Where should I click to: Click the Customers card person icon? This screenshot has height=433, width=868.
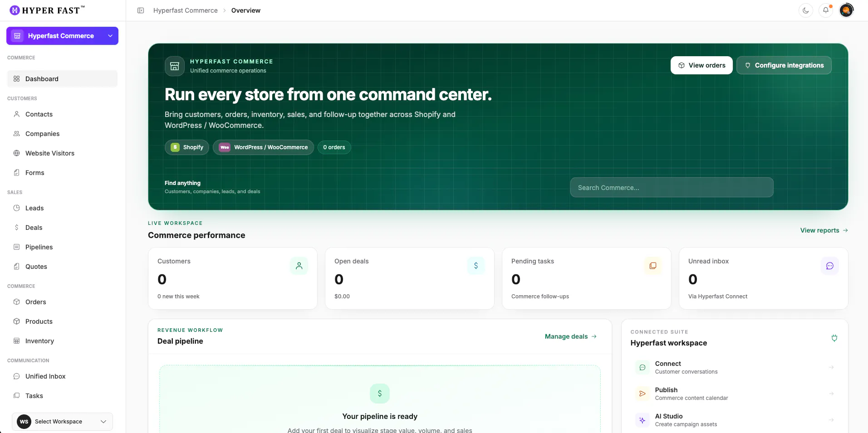click(x=299, y=266)
